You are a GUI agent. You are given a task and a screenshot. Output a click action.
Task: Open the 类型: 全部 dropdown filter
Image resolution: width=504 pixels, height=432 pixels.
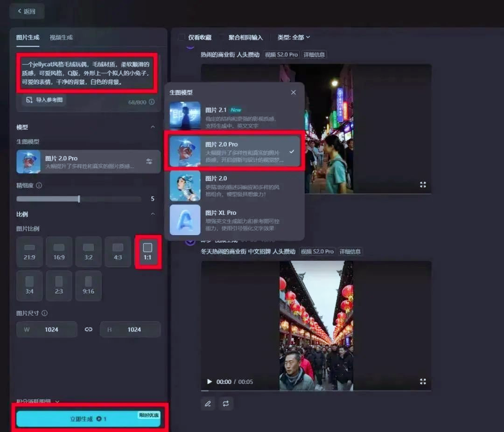click(x=294, y=37)
